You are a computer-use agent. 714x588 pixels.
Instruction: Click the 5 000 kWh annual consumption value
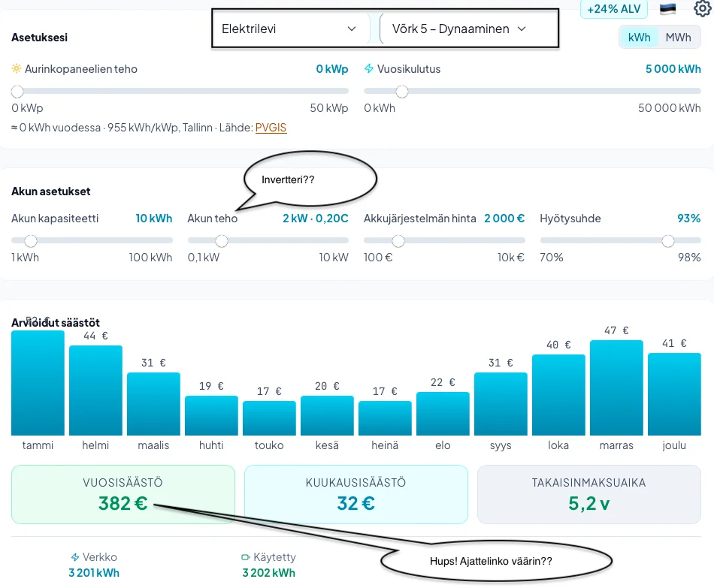pos(673,69)
